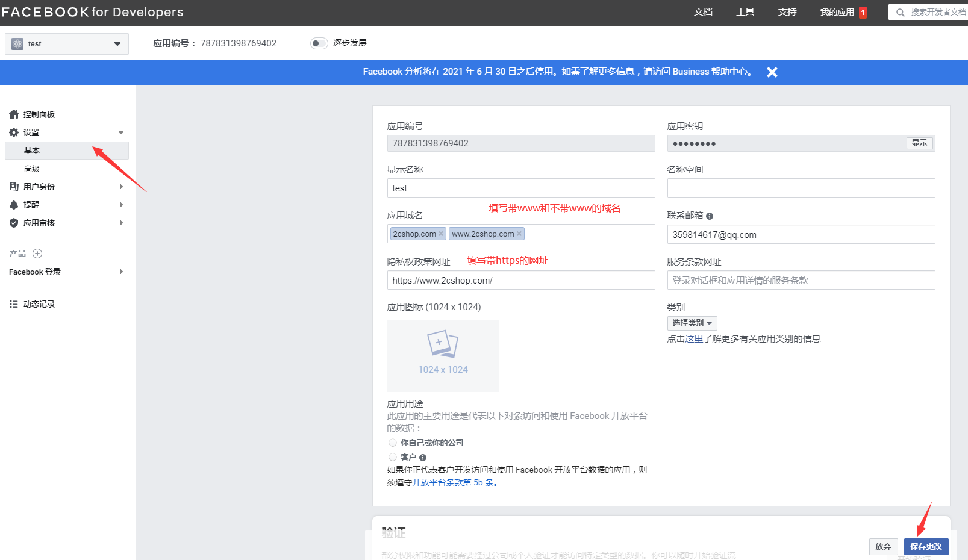The width and height of the screenshot is (968, 560).
Task: Add a product with the plus icon
Action: pyautogui.click(x=37, y=254)
